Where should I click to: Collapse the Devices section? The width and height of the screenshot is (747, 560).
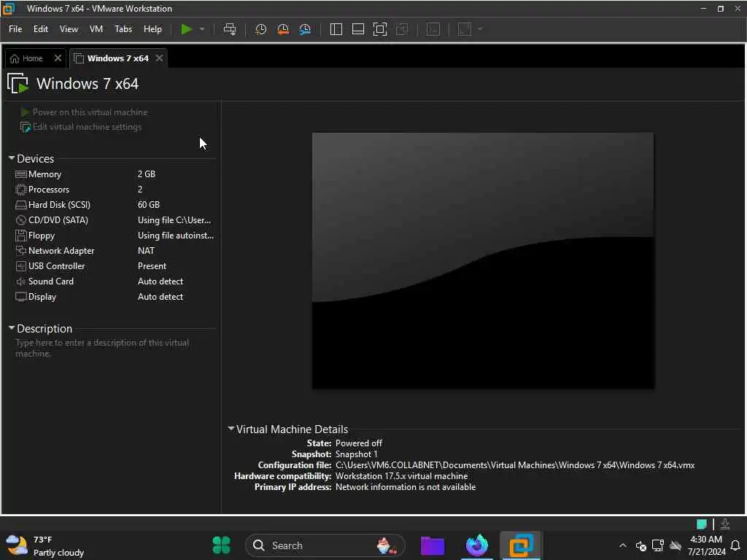click(12, 157)
